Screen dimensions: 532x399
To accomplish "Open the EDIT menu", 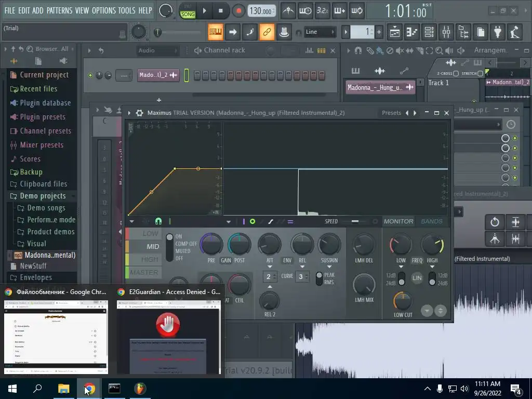I will (x=24, y=10).
